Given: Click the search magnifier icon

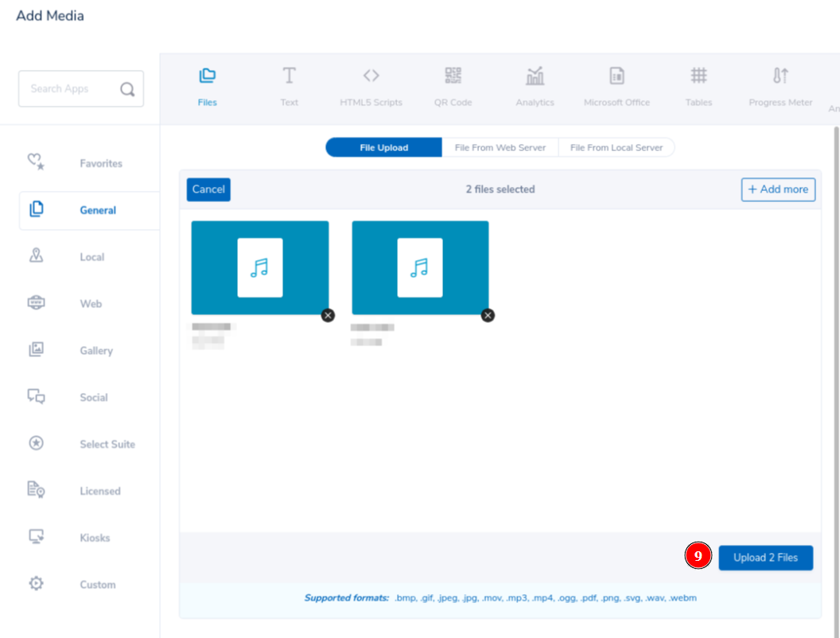Looking at the screenshot, I should click(127, 89).
